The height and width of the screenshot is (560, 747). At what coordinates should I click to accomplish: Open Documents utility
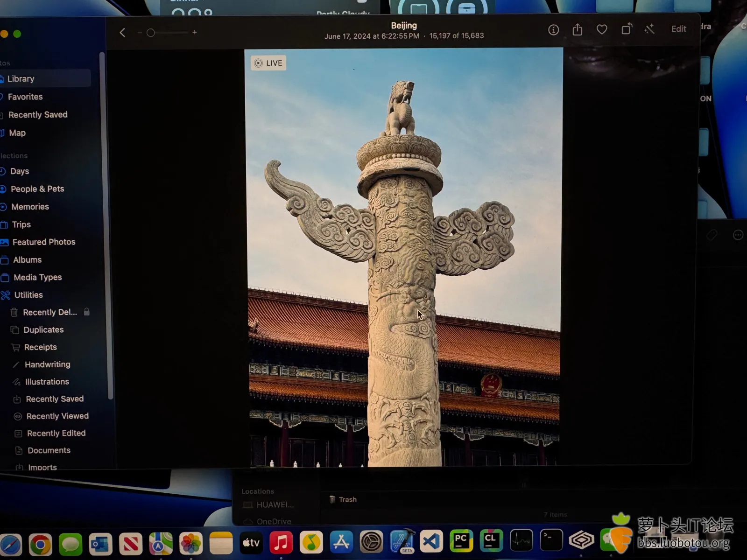(x=49, y=450)
